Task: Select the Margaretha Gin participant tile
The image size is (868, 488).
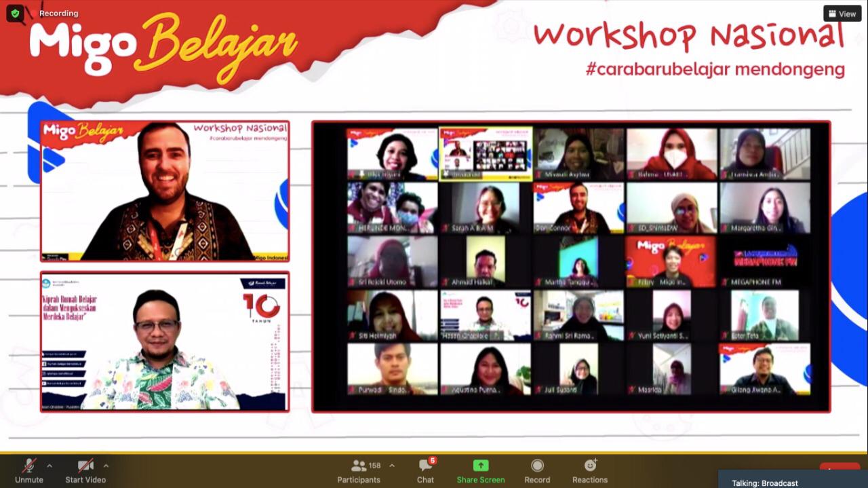Action: pos(765,208)
